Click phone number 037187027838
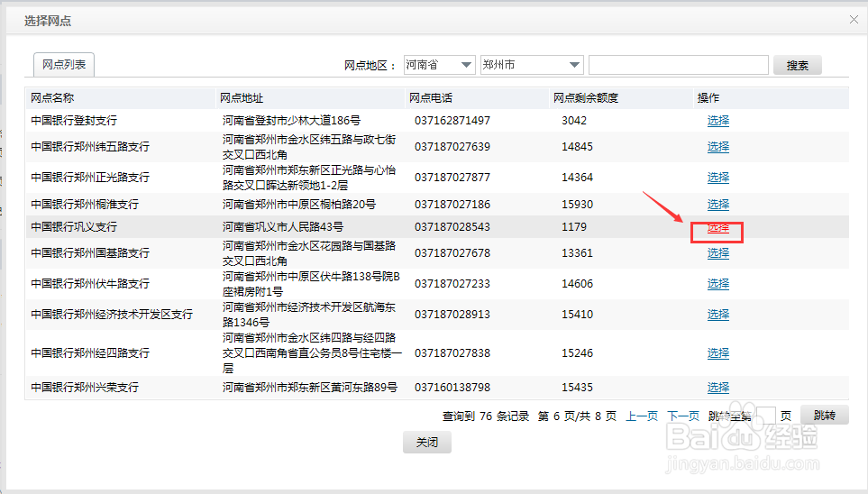This screenshot has width=868, height=494. point(452,352)
